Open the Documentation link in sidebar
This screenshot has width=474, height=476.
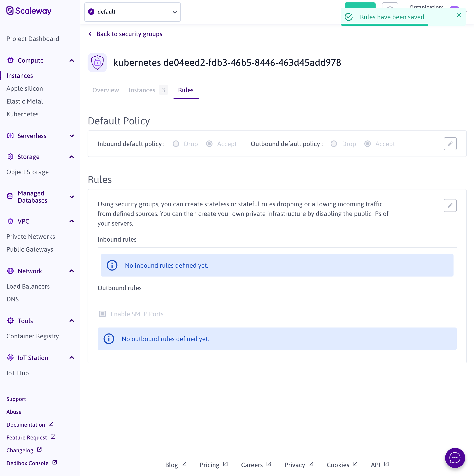pos(26,424)
